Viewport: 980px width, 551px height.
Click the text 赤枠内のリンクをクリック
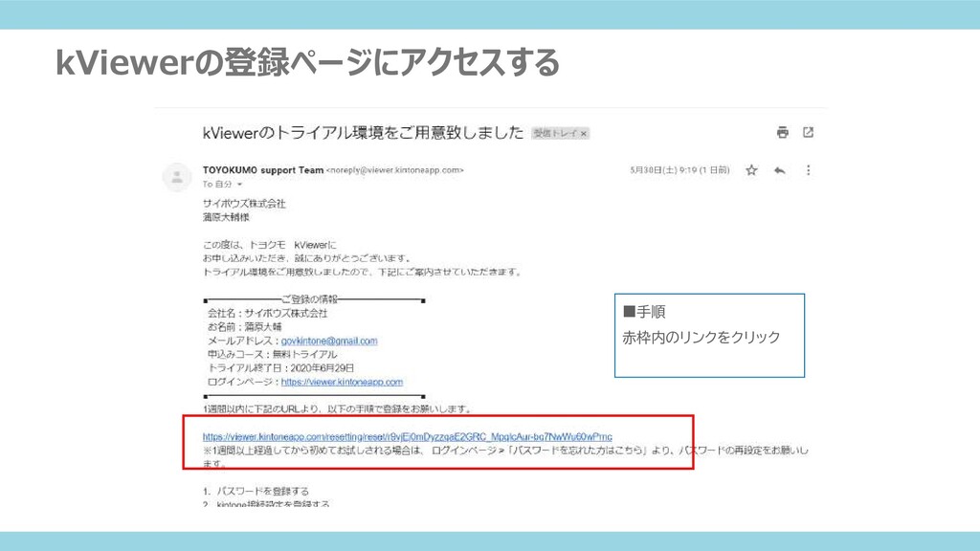(x=702, y=338)
